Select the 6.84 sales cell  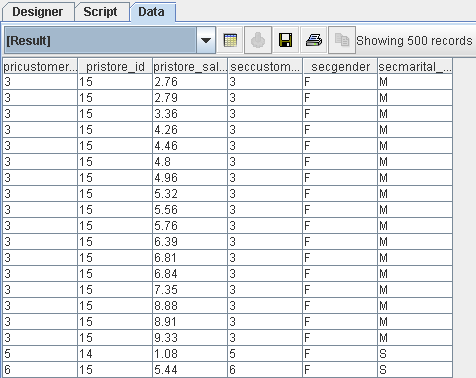[190, 274]
